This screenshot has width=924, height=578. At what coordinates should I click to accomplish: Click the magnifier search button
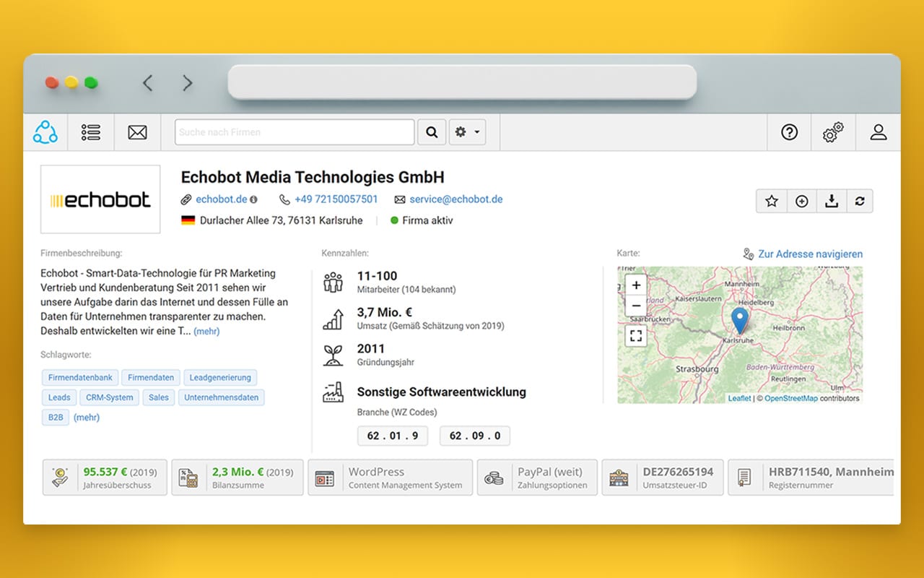click(x=432, y=132)
